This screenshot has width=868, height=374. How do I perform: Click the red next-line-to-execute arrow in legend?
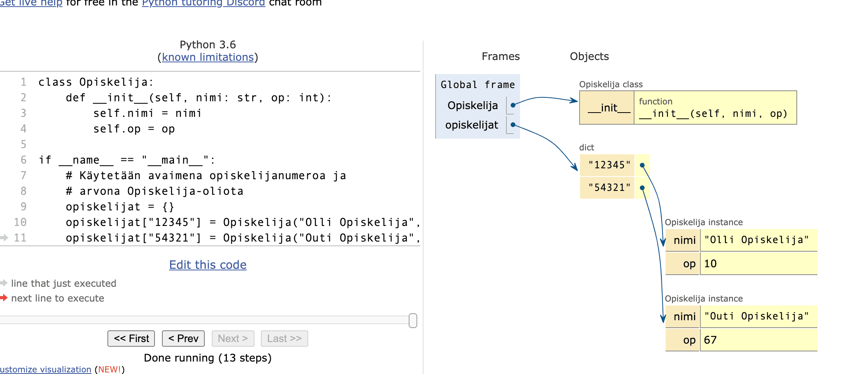point(4,298)
